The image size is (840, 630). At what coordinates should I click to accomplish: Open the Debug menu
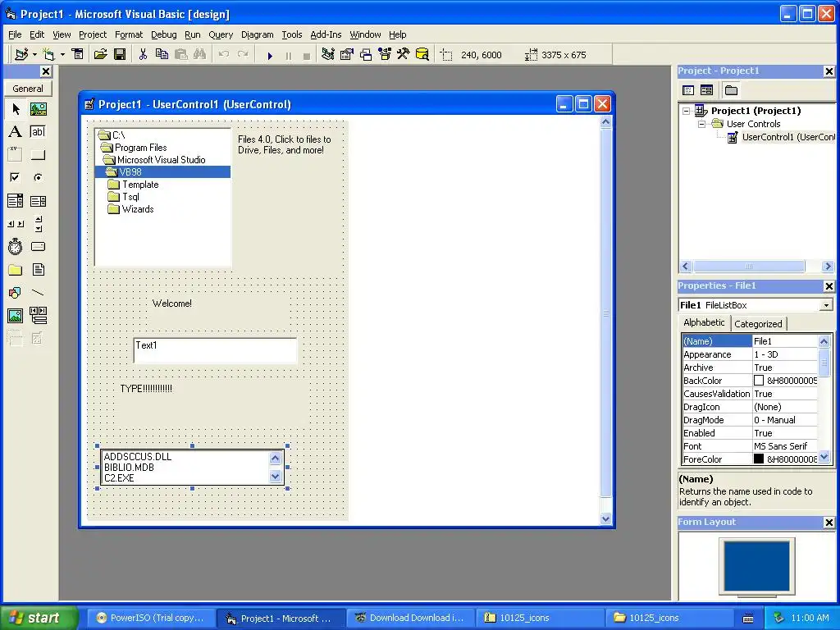tap(163, 34)
